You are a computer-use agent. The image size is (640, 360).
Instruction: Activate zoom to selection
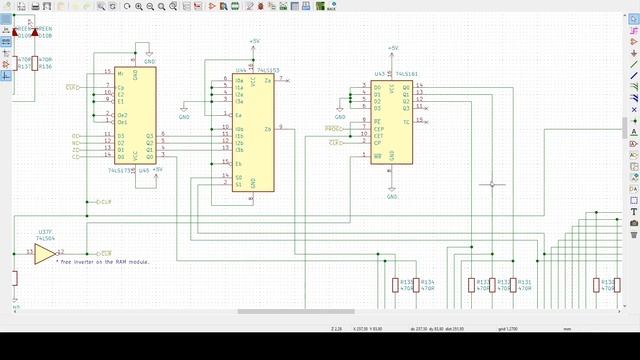(173, 6)
